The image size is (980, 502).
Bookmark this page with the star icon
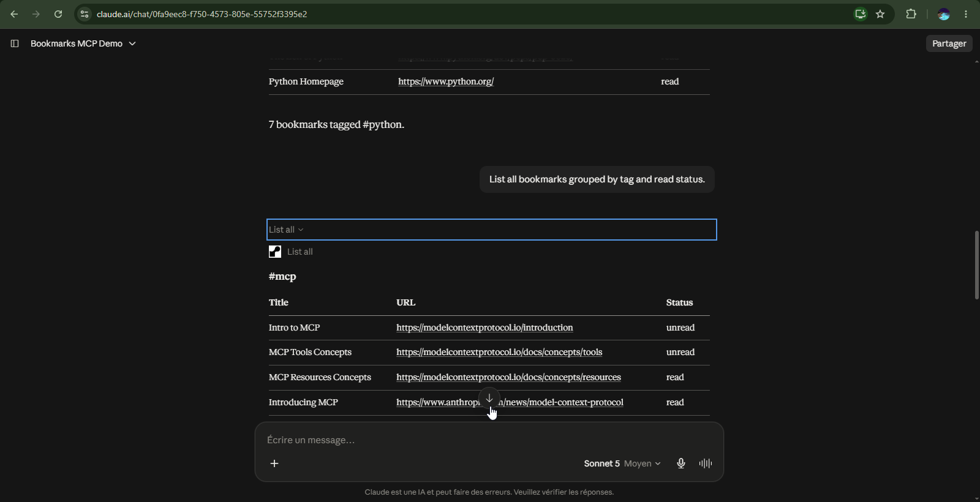click(x=880, y=14)
